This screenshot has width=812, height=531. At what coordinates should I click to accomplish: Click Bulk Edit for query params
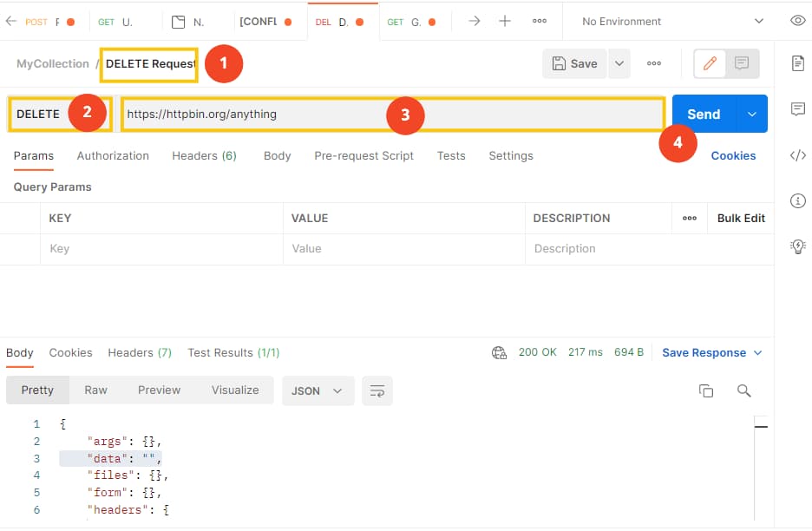point(740,218)
